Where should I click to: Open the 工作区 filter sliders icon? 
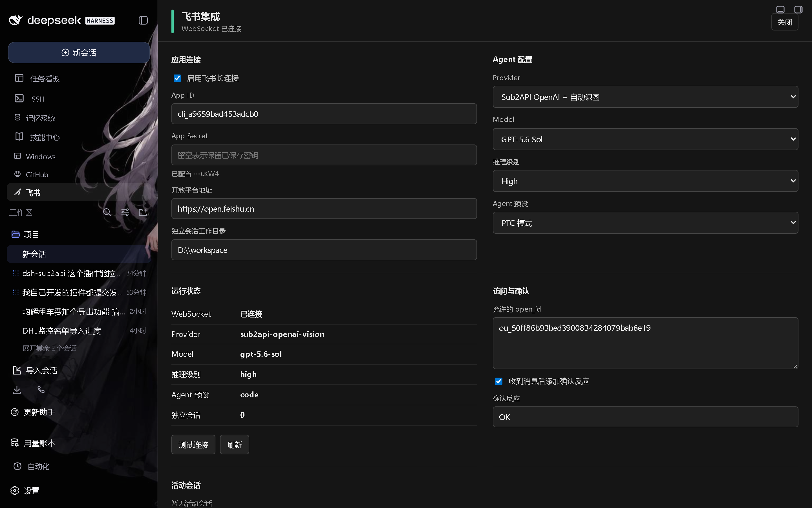(125, 212)
